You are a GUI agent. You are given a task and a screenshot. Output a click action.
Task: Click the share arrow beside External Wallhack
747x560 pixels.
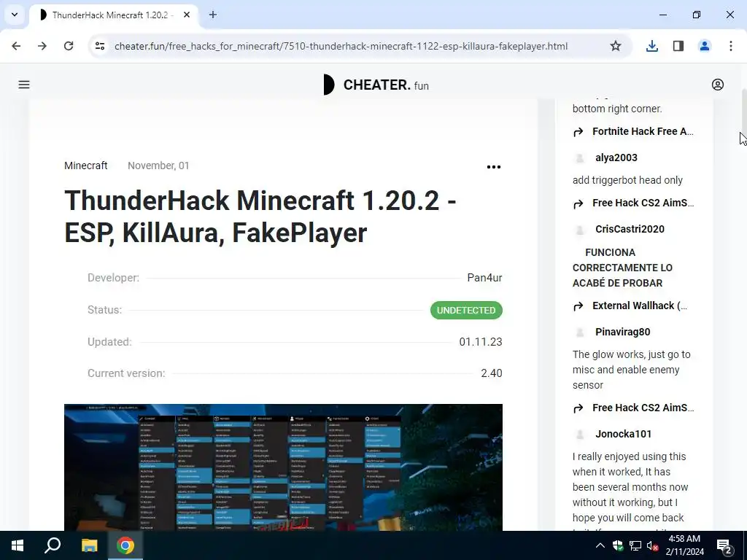click(578, 306)
